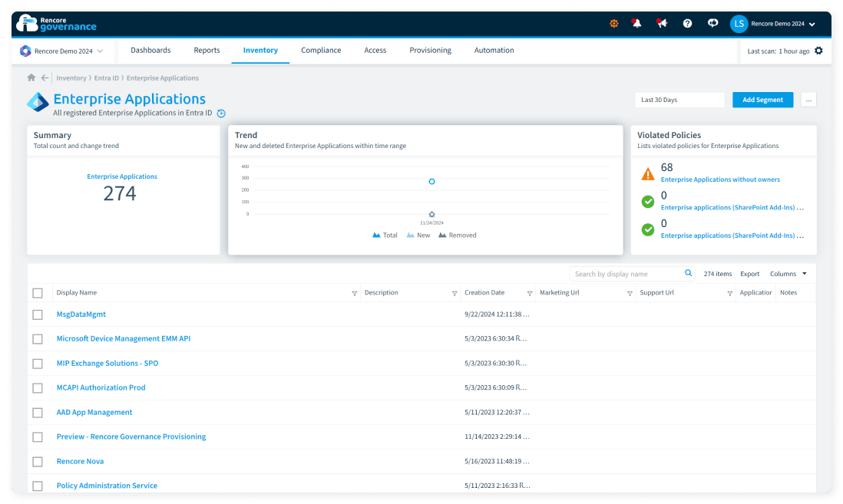The image size is (843, 504).
Task: Expand the Rencore Demo 2024 tenant dropdown
Action: [x=100, y=51]
